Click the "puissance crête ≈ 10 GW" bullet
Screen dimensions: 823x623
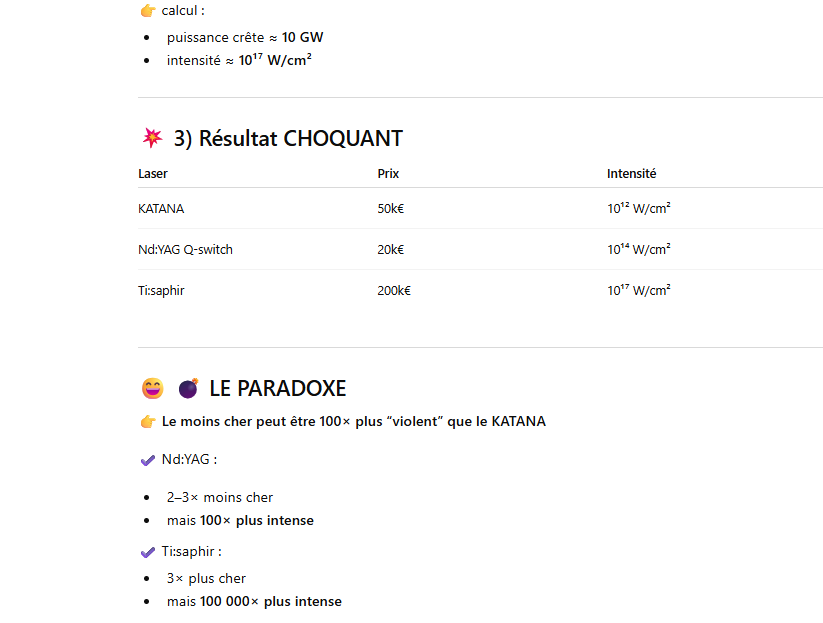coord(245,38)
